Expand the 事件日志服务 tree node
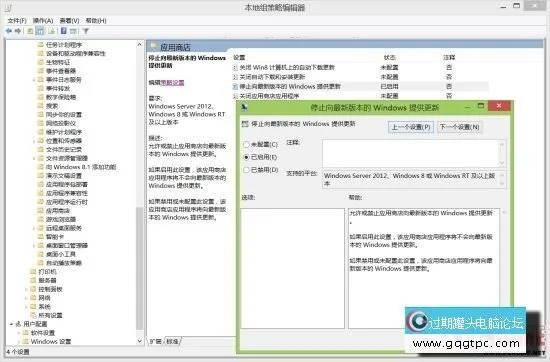 34,80
